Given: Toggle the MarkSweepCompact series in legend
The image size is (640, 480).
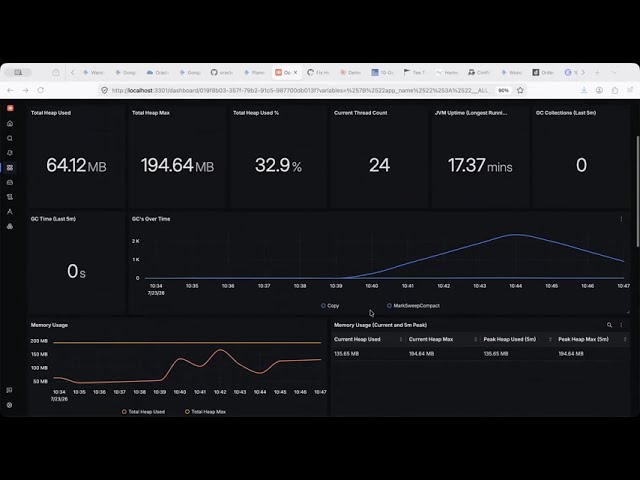Looking at the screenshot, I should pos(413,306).
